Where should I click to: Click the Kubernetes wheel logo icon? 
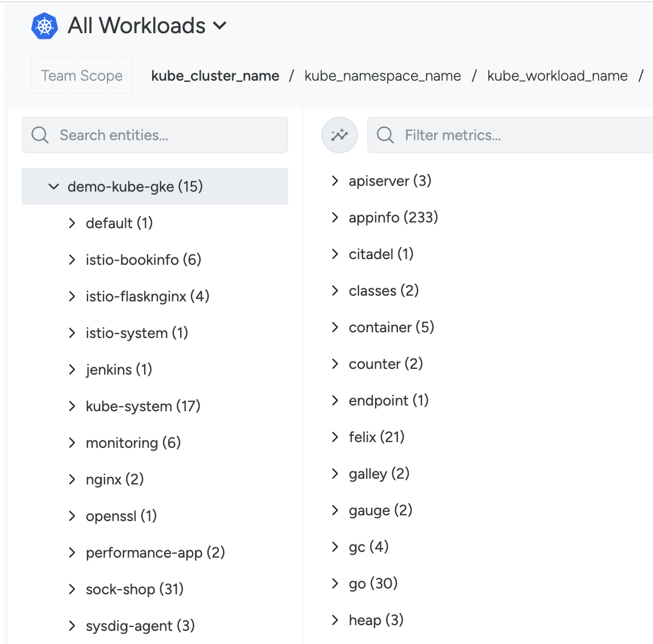45,26
